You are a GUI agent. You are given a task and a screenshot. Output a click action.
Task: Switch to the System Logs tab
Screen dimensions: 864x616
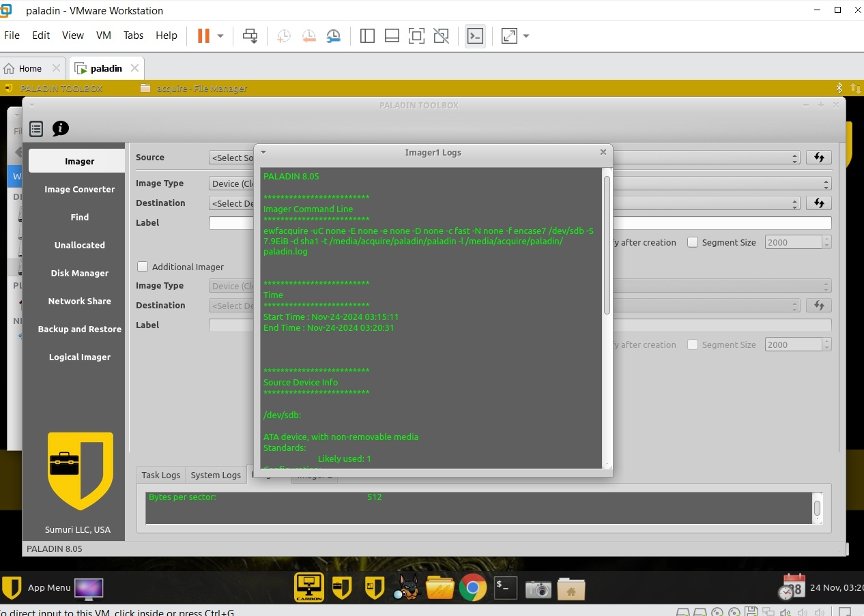click(x=216, y=475)
